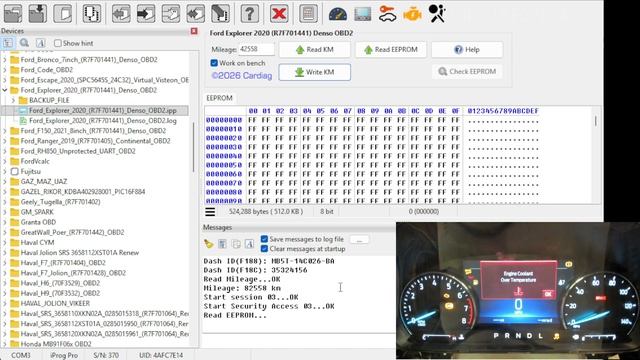Click the Write KM button
The image size is (640, 360).
coord(314,72)
